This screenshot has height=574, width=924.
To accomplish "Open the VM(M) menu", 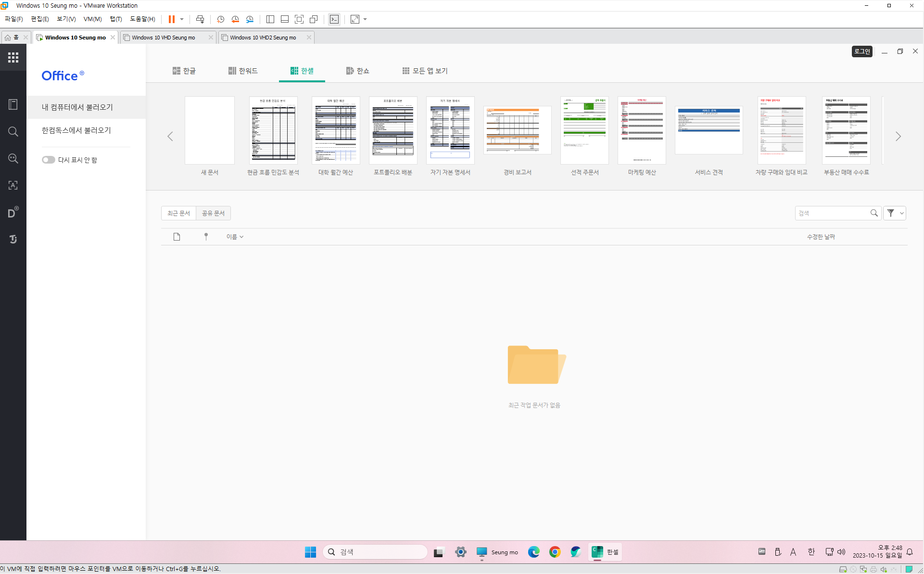I will point(92,19).
